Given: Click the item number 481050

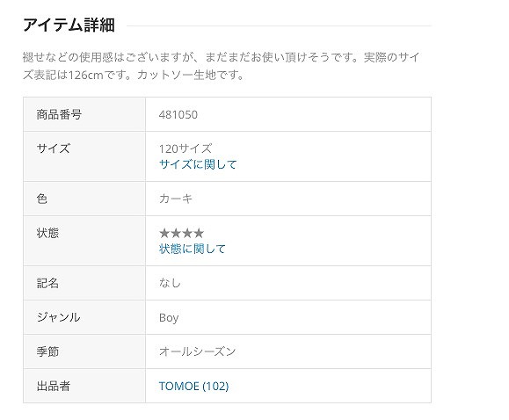Looking at the screenshot, I should (x=178, y=114).
